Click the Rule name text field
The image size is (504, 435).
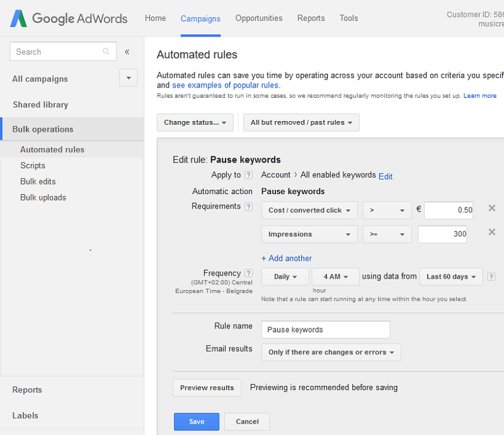tap(326, 330)
